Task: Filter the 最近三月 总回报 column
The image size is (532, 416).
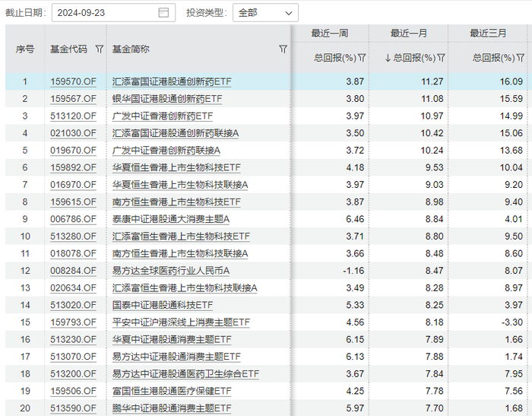Action: (520, 58)
